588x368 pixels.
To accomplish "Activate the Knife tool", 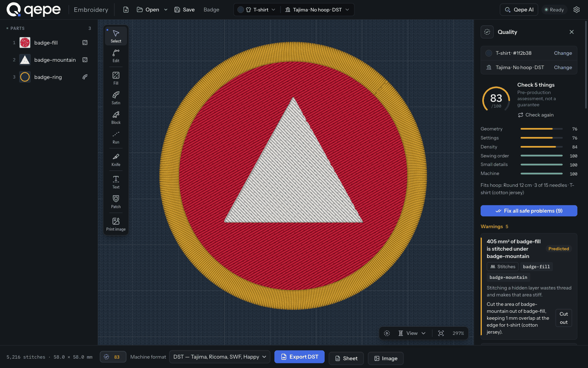I will (x=116, y=159).
